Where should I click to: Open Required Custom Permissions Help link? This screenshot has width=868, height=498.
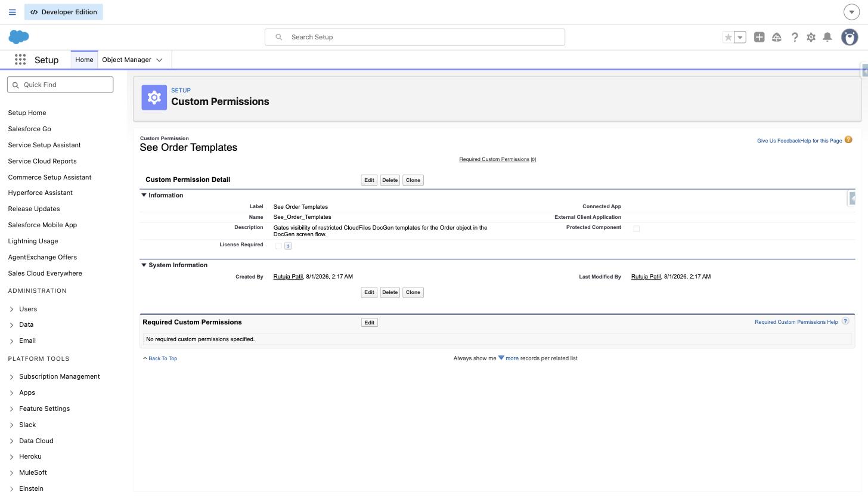tap(796, 322)
